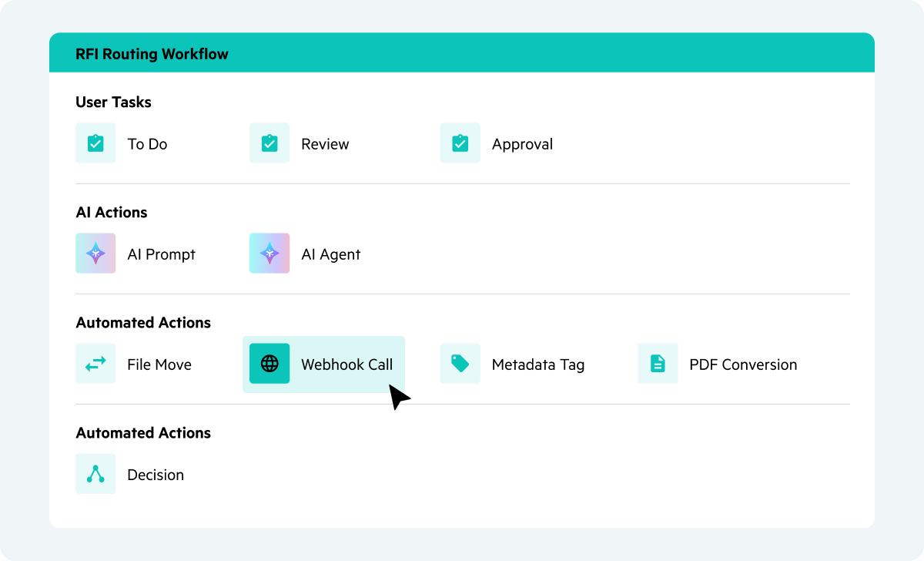Click the PDF Conversion document icon
The image size is (924, 561).
pyautogui.click(x=658, y=364)
